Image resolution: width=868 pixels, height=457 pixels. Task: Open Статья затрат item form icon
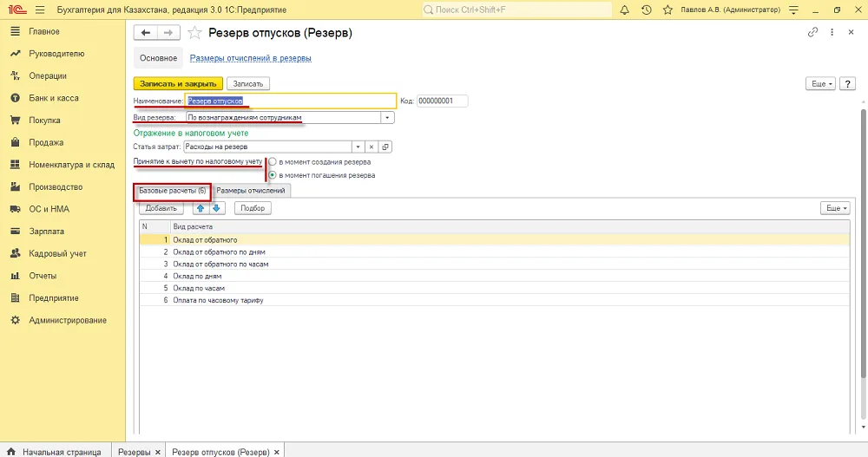(386, 147)
